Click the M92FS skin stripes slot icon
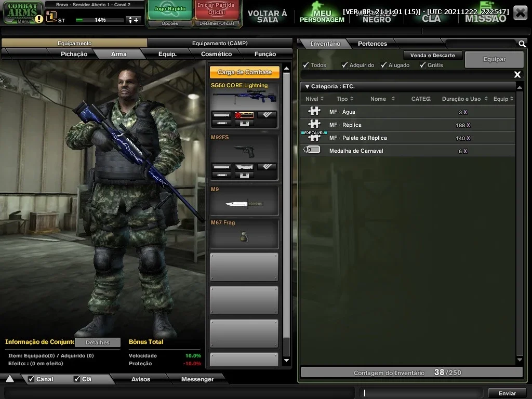 pyautogui.click(x=267, y=167)
